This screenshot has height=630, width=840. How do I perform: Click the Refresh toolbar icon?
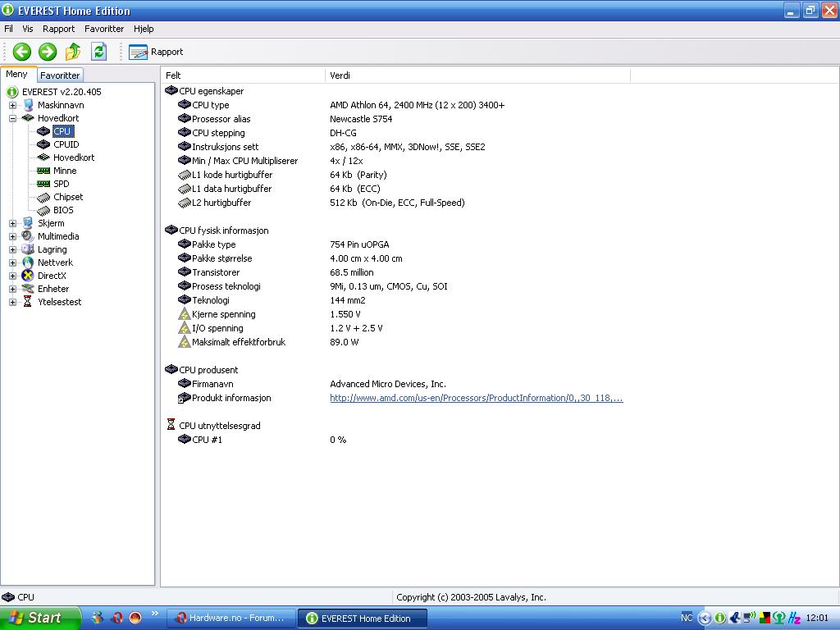pos(98,52)
